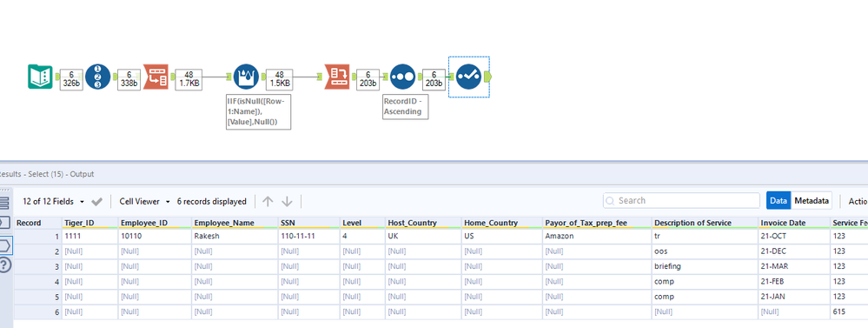Click the Level column header
The height and width of the screenshot is (328, 868).
(362, 223)
